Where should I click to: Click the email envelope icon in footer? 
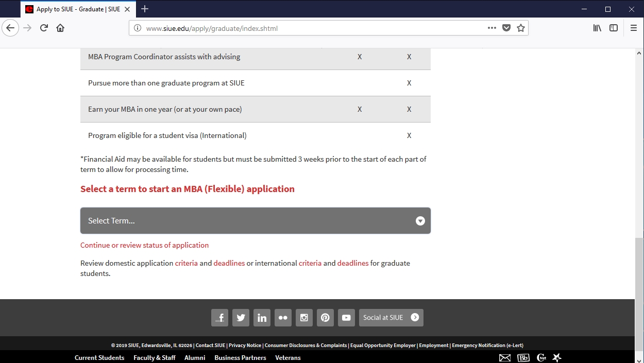(x=505, y=358)
